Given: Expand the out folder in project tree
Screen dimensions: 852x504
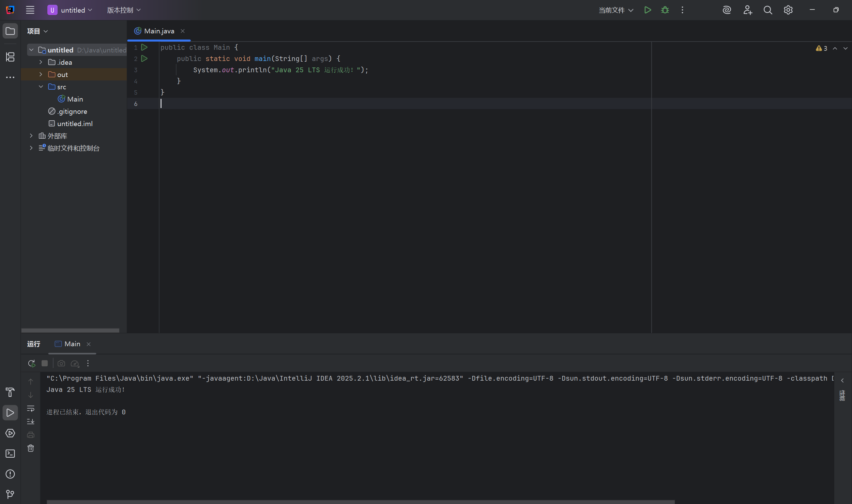Looking at the screenshot, I should (x=41, y=75).
